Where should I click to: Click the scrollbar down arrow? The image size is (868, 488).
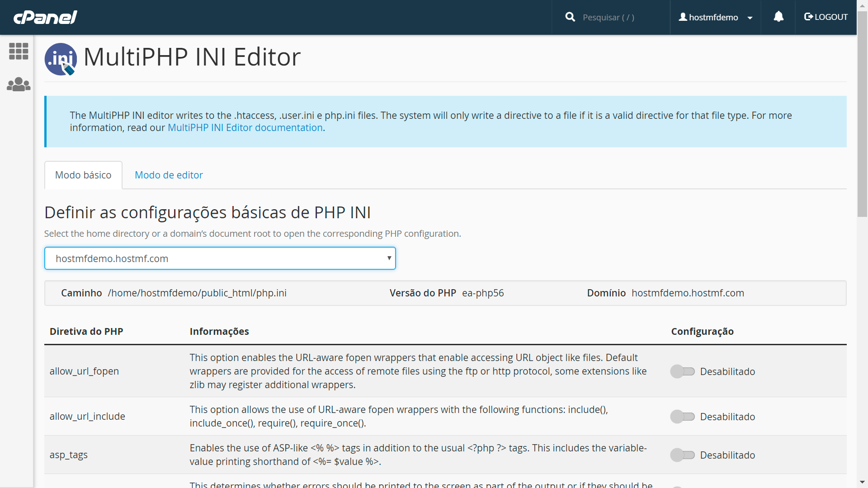pos(862,483)
